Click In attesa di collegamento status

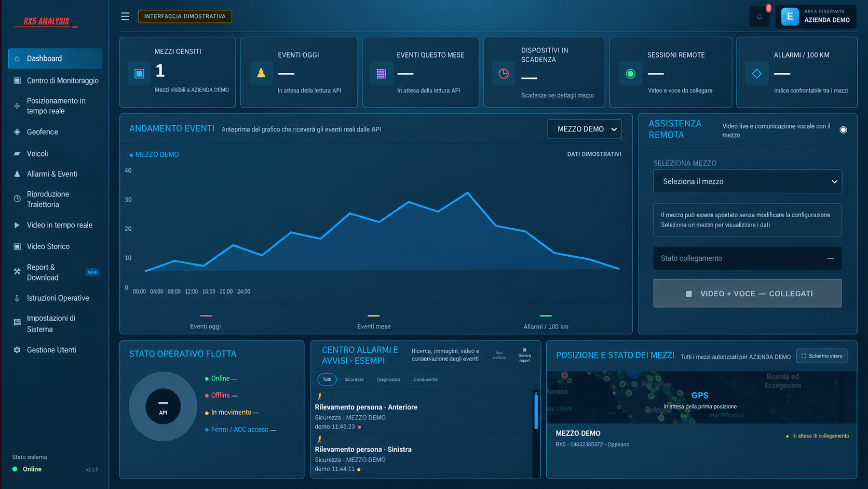tap(818, 436)
